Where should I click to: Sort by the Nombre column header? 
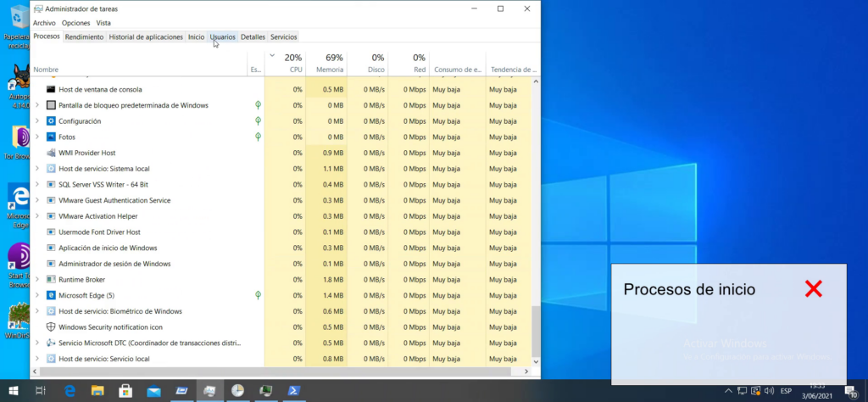click(138, 64)
